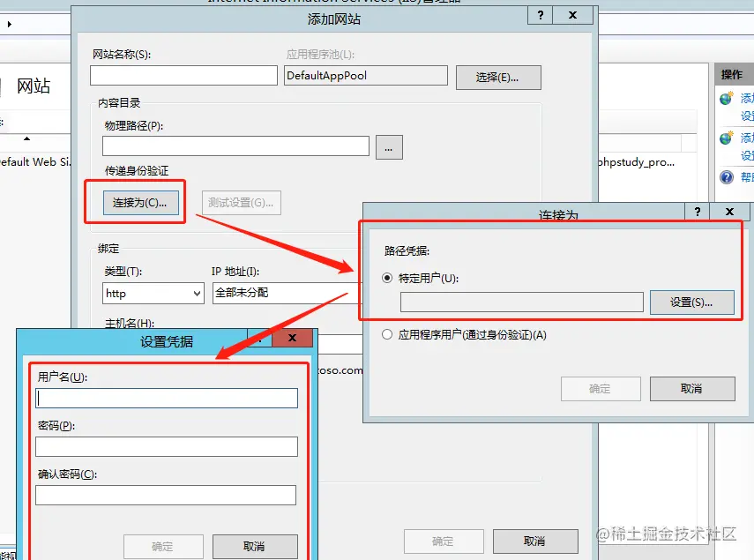Click the IP address combo box

287,293
